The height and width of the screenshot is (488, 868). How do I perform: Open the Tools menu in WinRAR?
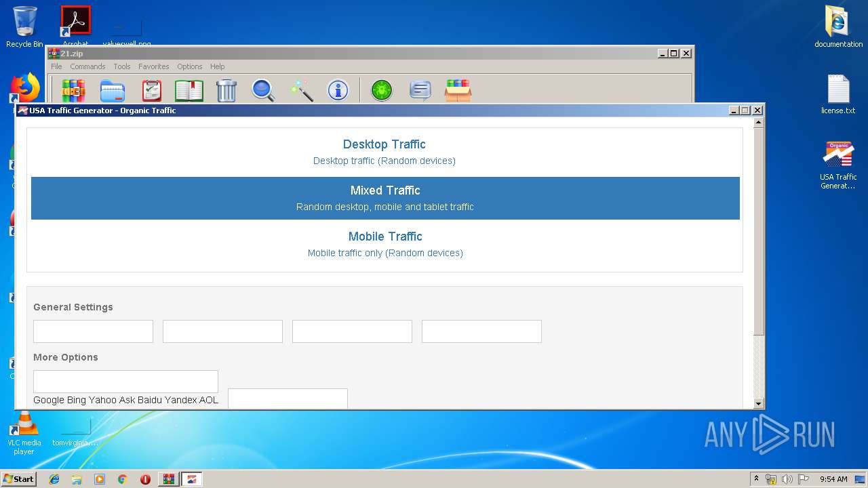[x=122, y=66]
